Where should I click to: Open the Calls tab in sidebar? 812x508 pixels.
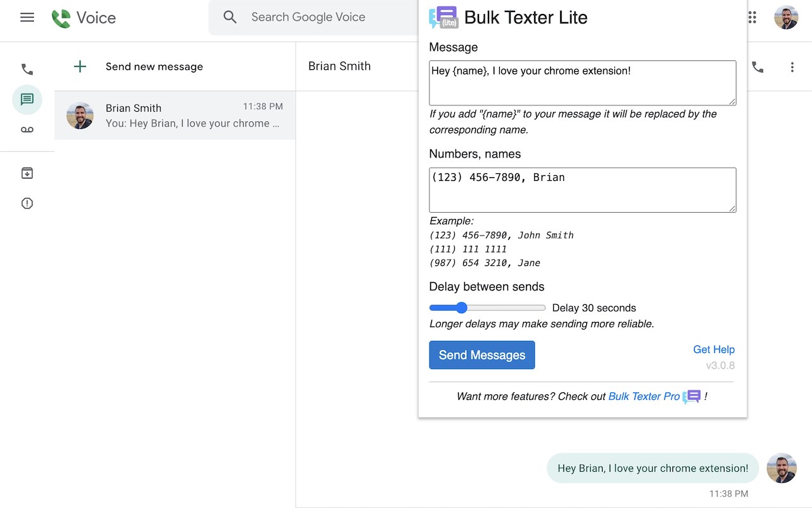[x=27, y=69]
